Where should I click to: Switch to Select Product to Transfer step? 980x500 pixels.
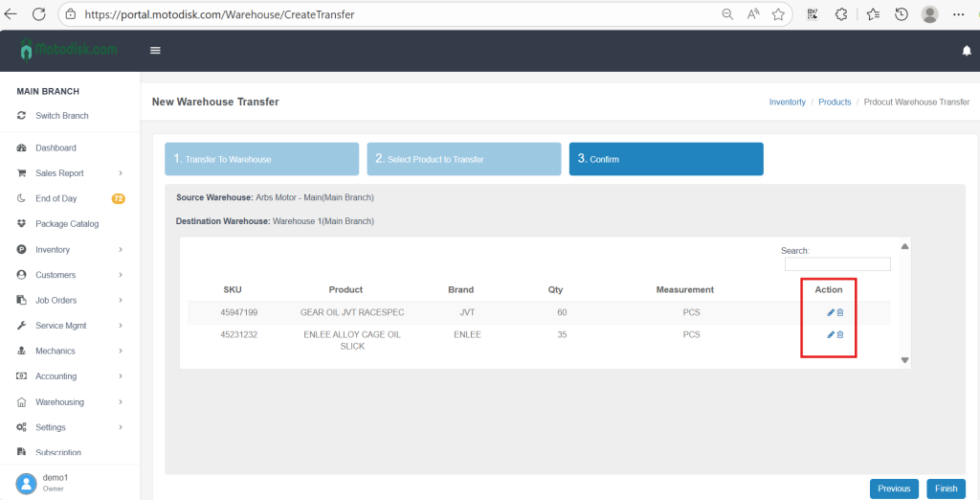(x=463, y=159)
